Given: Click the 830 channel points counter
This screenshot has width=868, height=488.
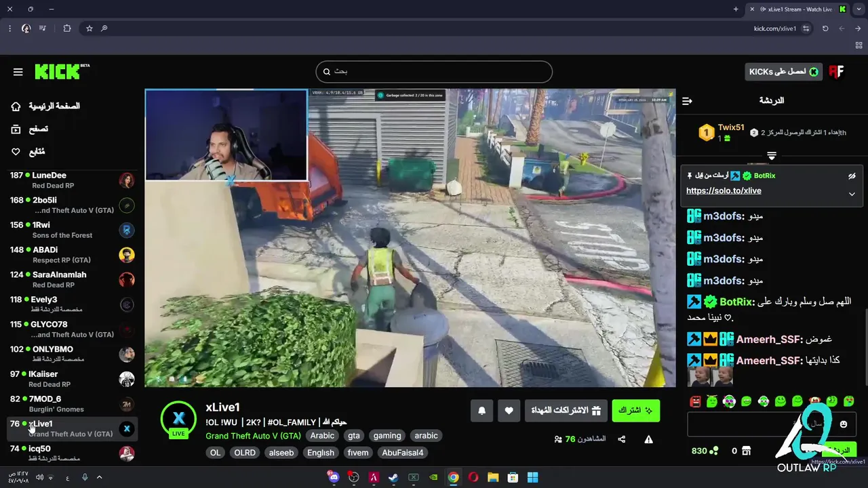Looking at the screenshot, I should coord(705,451).
